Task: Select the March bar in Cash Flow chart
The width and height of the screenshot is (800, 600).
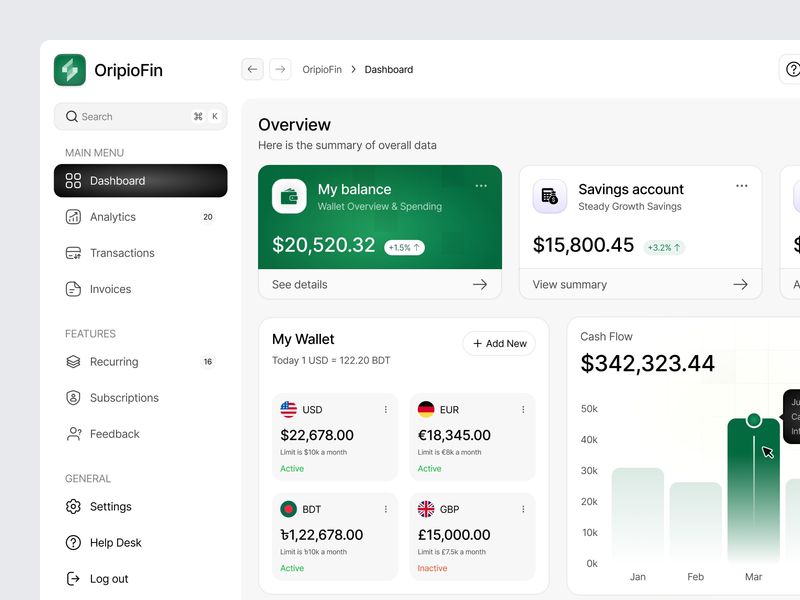Action: tap(754, 480)
